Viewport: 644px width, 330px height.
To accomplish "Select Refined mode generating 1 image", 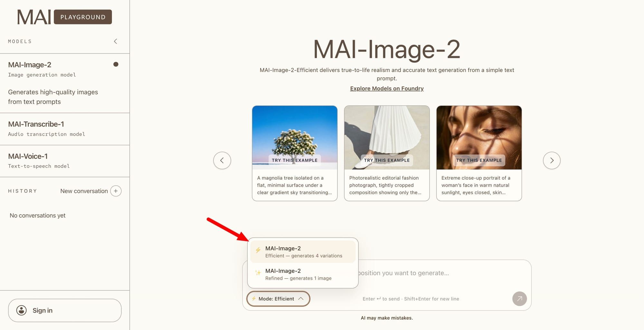I will pos(303,274).
